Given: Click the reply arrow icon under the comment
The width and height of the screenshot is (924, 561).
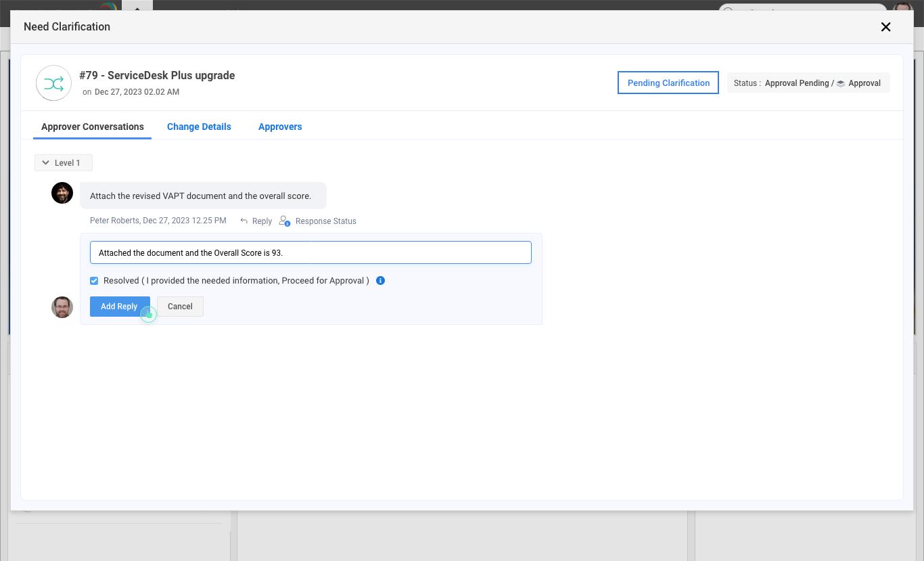Looking at the screenshot, I should click(244, 221).
